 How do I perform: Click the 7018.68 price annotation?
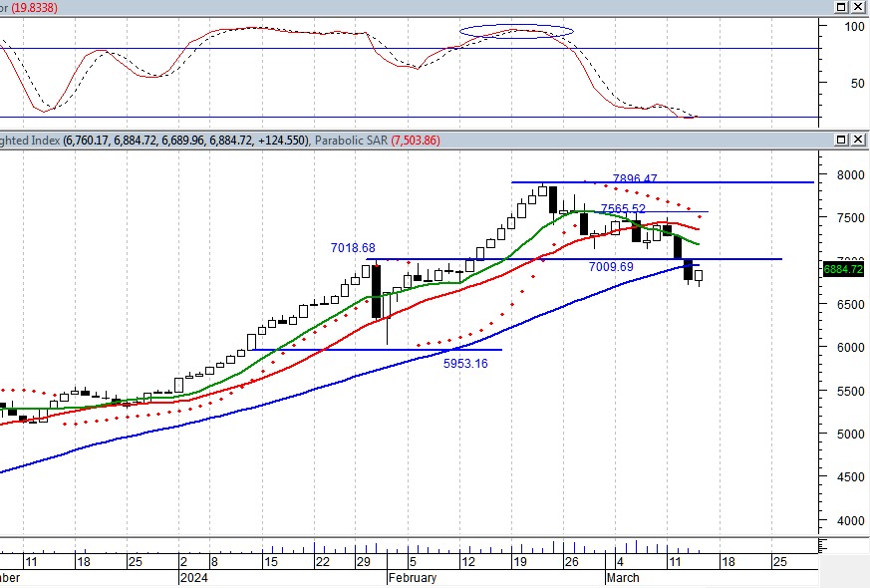click(x=353, y=248)
